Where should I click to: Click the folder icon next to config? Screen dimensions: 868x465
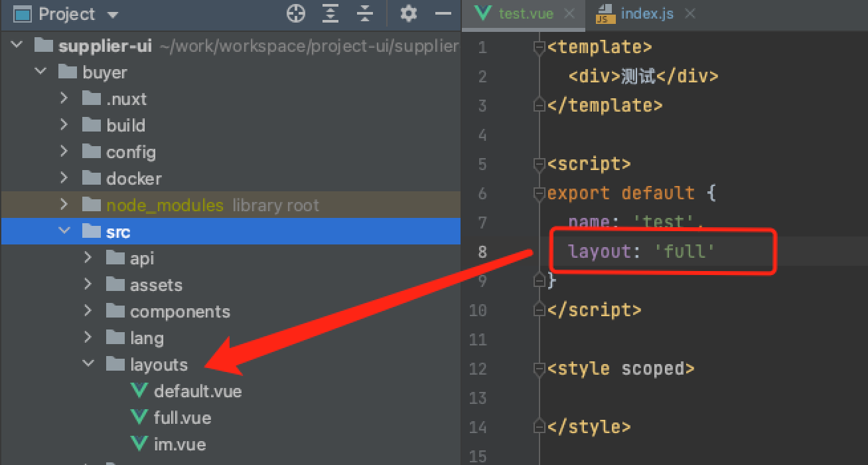click(92, 151)
